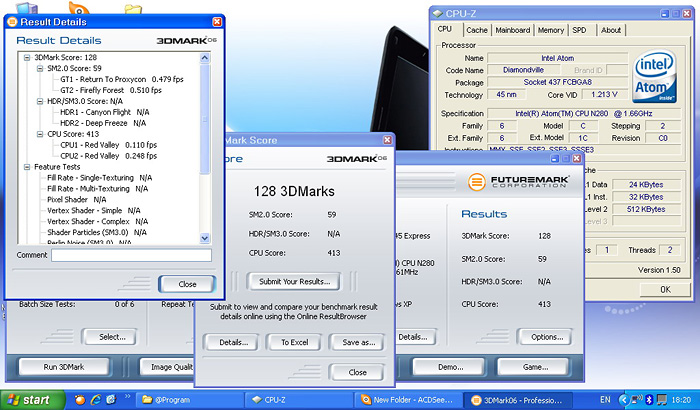Click Demo button in 3DMark06 window
The width and height of the screenshot is (700, 410).
click(450, 367)
